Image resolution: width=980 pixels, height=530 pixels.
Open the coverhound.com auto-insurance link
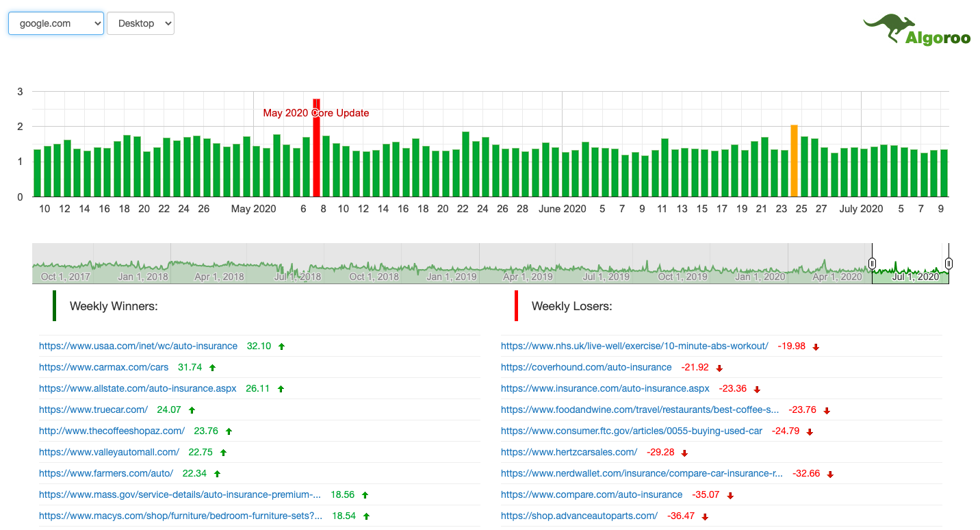[586, 367]
